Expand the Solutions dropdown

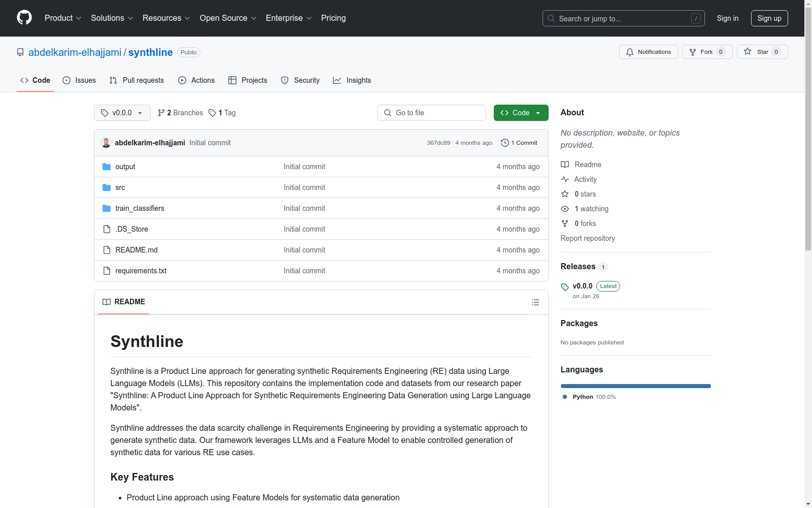(112, 18)
